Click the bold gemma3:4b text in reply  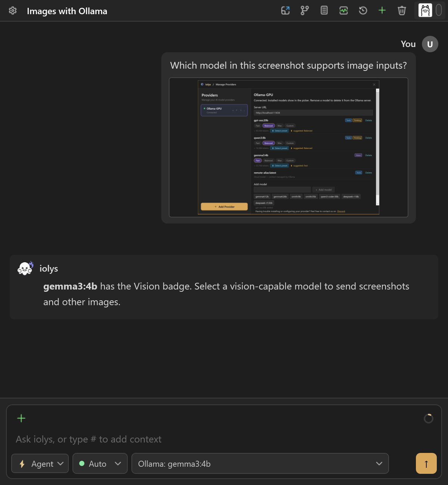click(70, 286)
